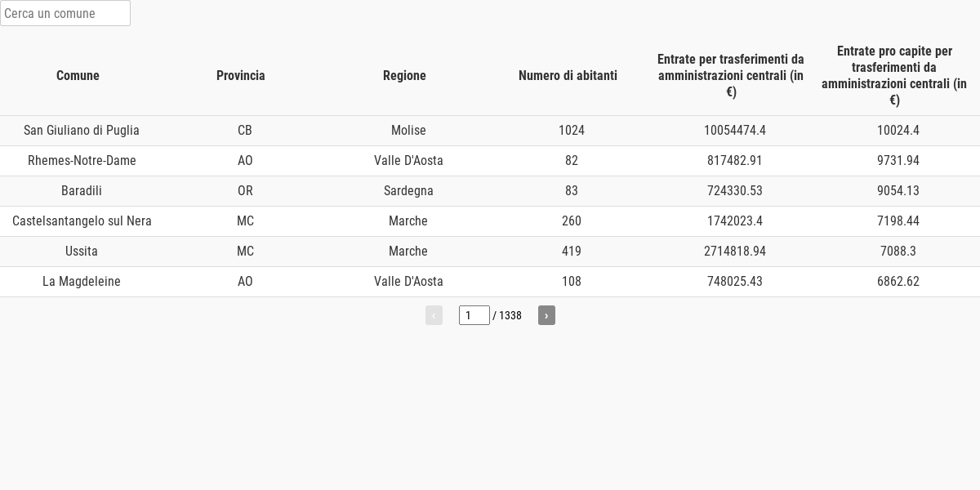Sort by the Provincia column header
980x490 pixels.
[241, 75]
